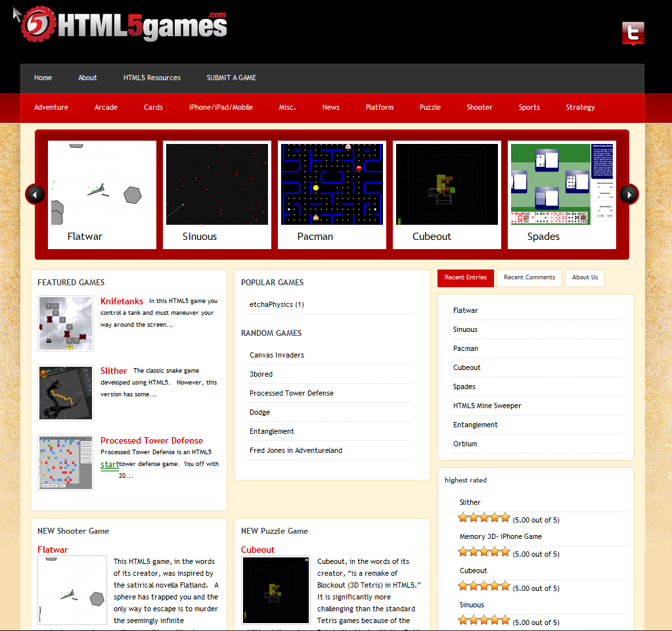
Task: Open Cubeout in highest rated list
Action: (x=473, y=571)
